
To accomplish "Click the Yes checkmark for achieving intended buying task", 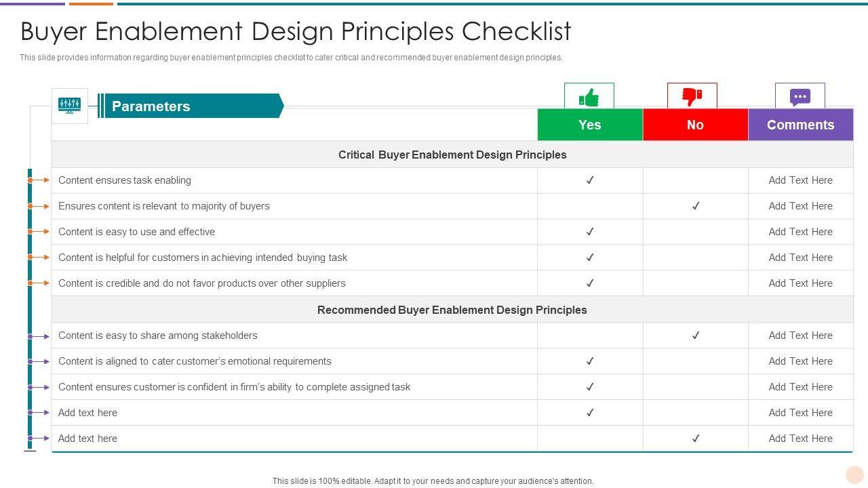I will click(590, 258).
